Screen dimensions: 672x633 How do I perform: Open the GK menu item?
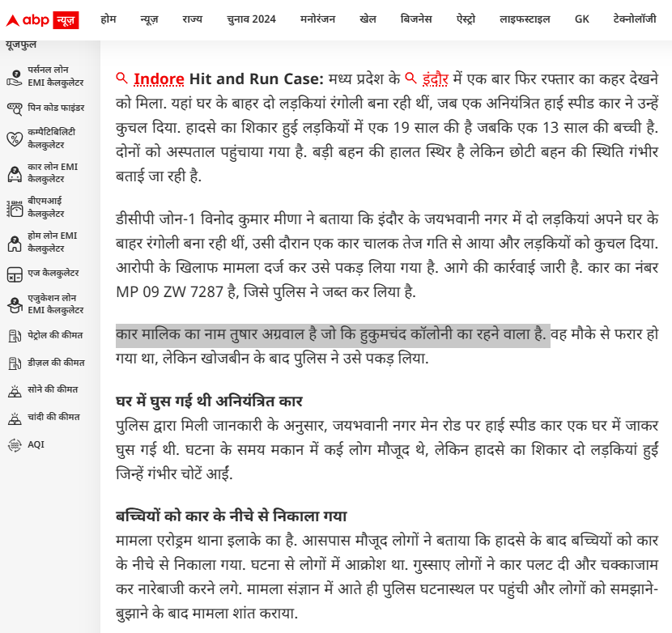(581, 19)
